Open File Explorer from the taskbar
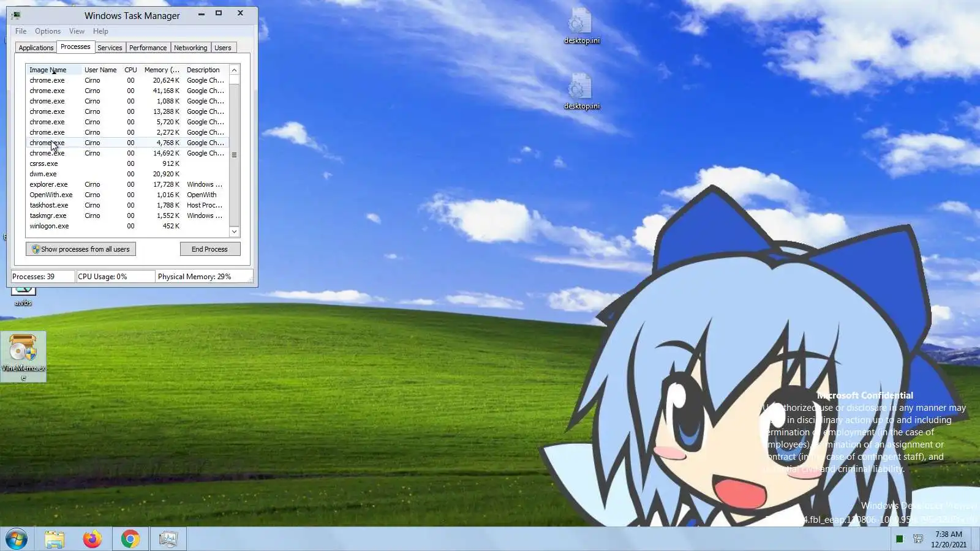980x551 pixels. tap(54, 539)
